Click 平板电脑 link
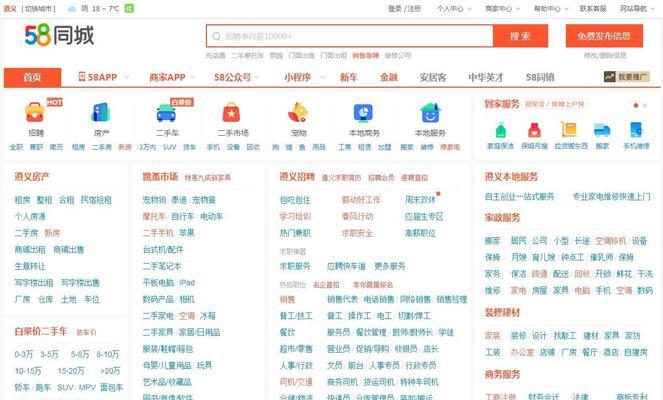Screen dimensions: 663x400 tap(158, 282)
